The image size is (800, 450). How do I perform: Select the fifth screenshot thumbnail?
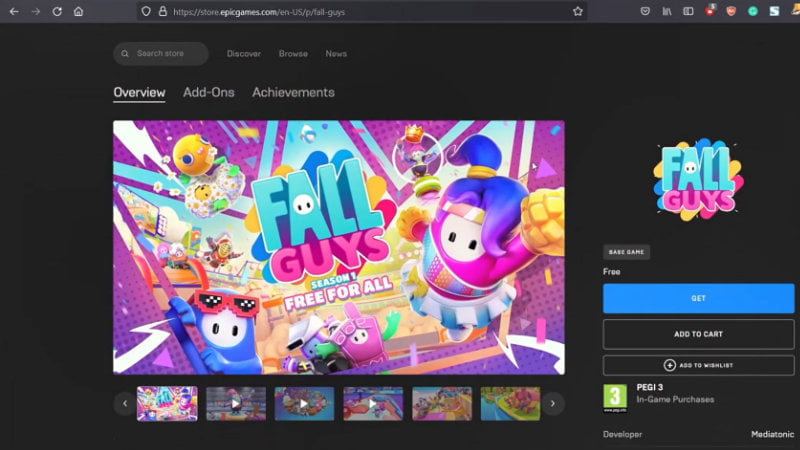[x=442, y=404]
